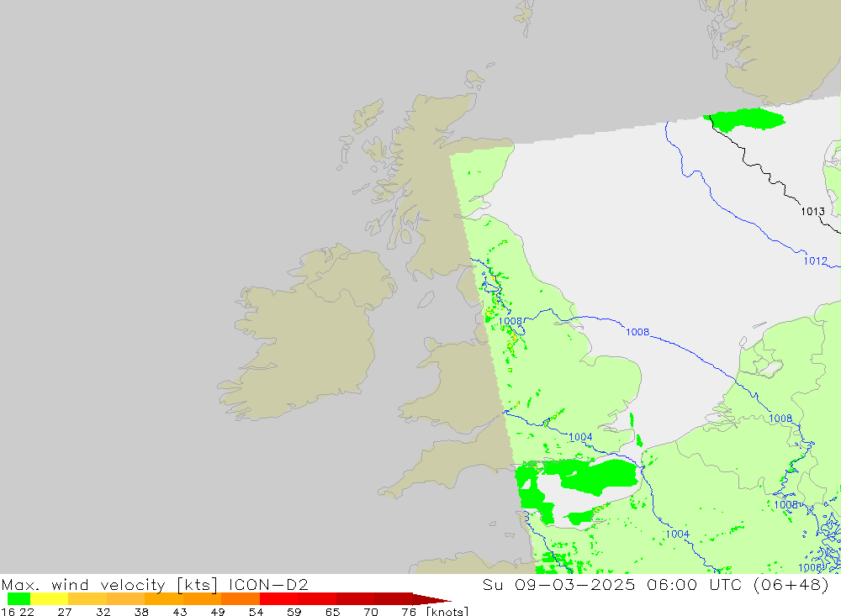Click the blue '1012' isobar label
The width and height of the screenshot is (841, 616).
(815, 261)
